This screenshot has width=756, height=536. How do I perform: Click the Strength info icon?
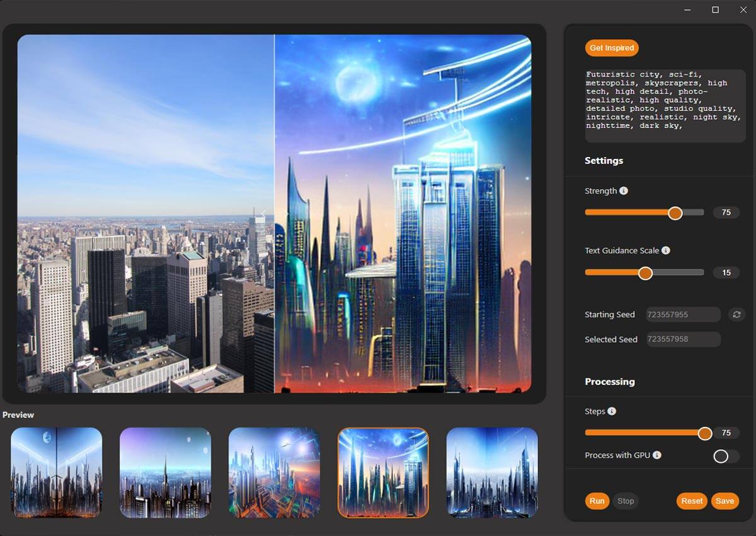624,190
